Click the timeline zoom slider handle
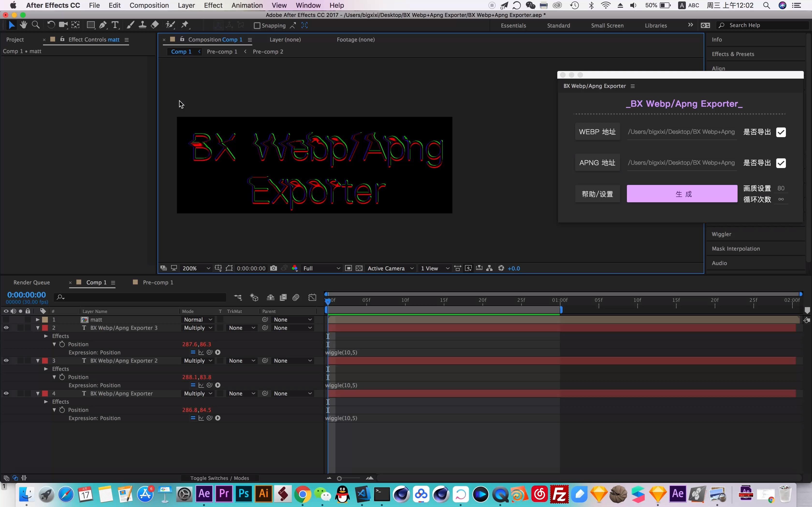Viewport: 812px width, 507px height. pos(339,479)
